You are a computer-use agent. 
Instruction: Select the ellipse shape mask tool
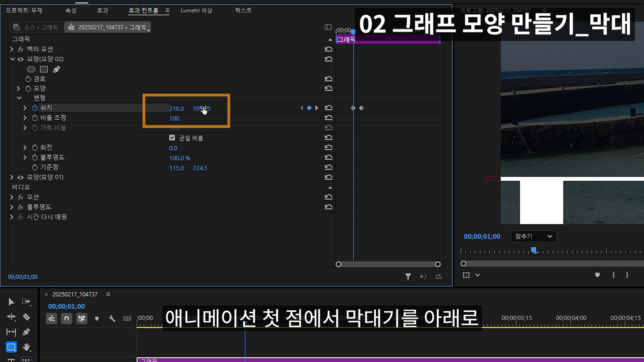[x=31, y=69]
